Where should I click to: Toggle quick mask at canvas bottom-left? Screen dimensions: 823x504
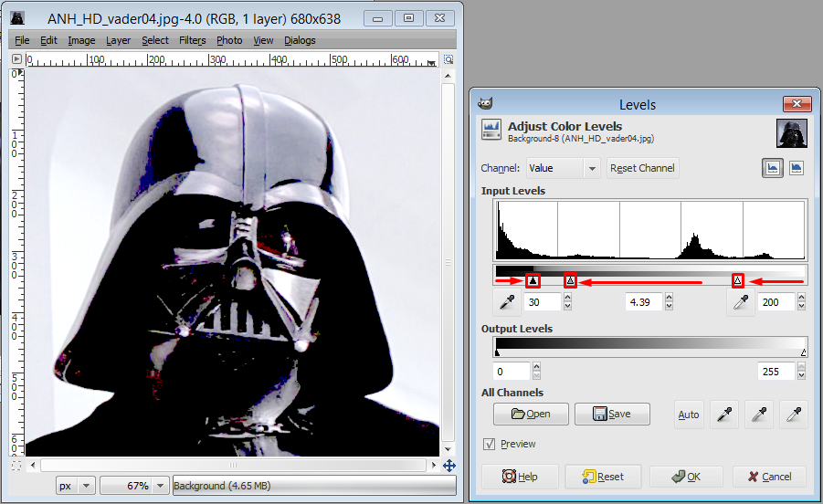pyautogui.click(x=16, y=465)
